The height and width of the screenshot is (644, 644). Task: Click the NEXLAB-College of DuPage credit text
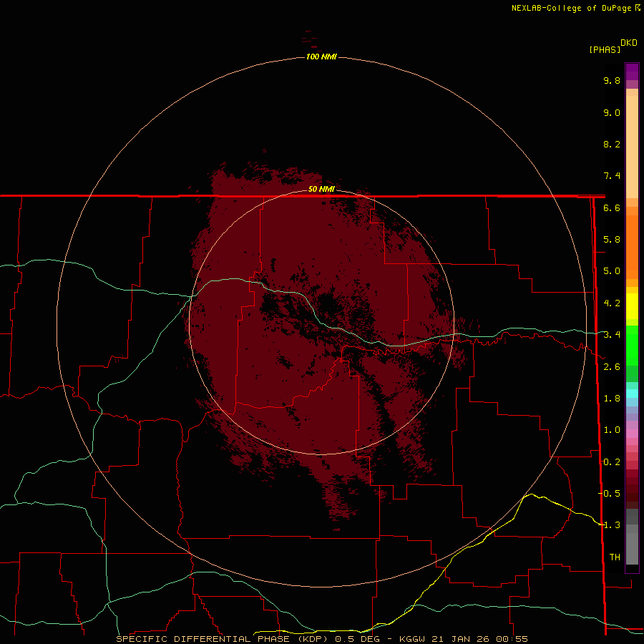(572, 8)
